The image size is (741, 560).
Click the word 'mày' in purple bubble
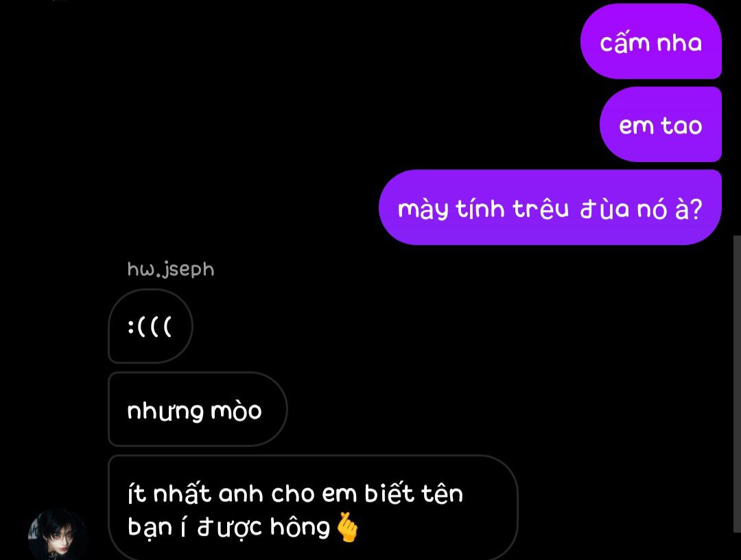point(423,209)
